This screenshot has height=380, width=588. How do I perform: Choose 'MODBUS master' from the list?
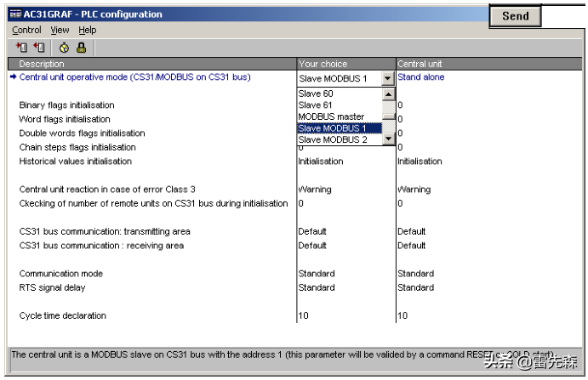click(331, 116)
